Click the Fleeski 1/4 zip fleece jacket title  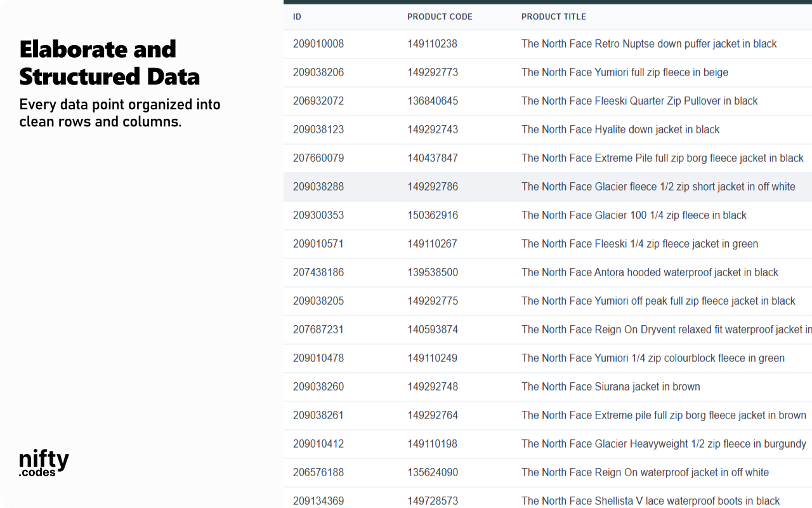coord(639,244)
